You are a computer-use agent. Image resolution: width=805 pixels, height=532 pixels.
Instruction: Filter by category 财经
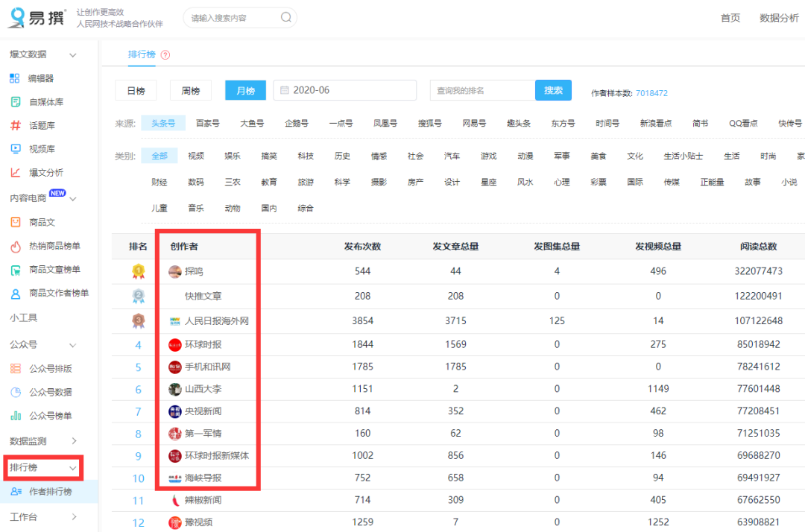coord(160,182)
